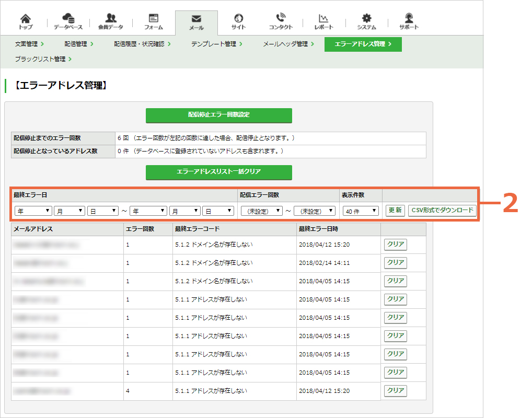The height and width of the screenshot is (418, 532).
Task: Select the メール envelope icon tab
Action: [x=196, y=22]
